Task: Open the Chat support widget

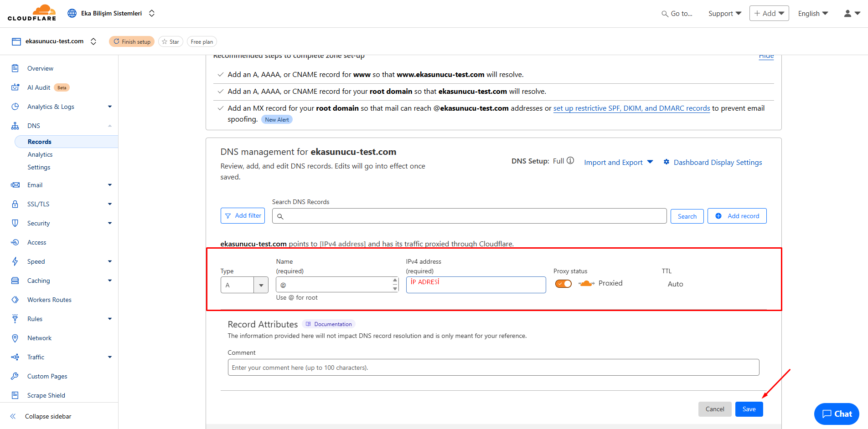Action: pyautogui.click(x=837, y=414)
